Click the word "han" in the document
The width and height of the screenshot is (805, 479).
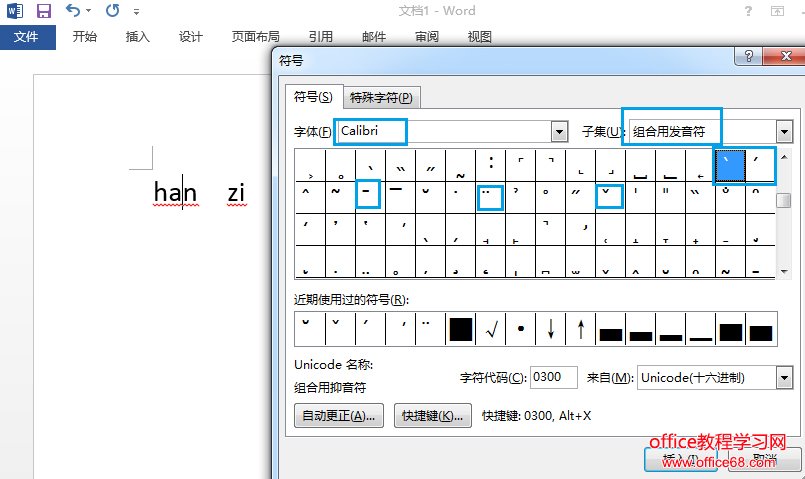tap(175, 193)
